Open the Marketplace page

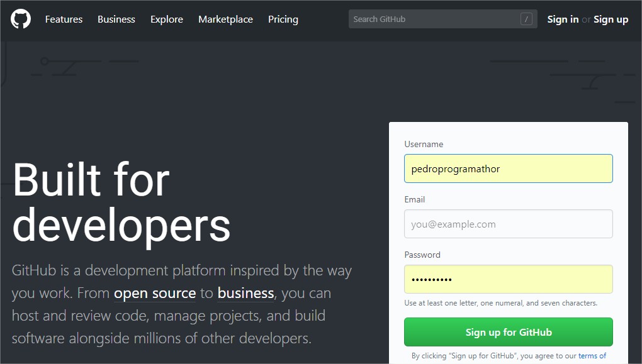pyautogui.click(x=225, y=19)
